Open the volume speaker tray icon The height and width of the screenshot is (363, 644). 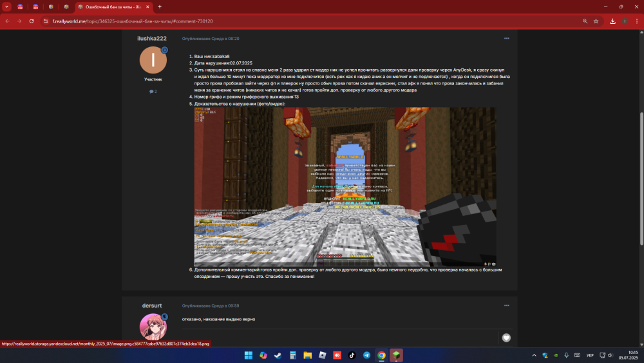click(x=611, y=355)
